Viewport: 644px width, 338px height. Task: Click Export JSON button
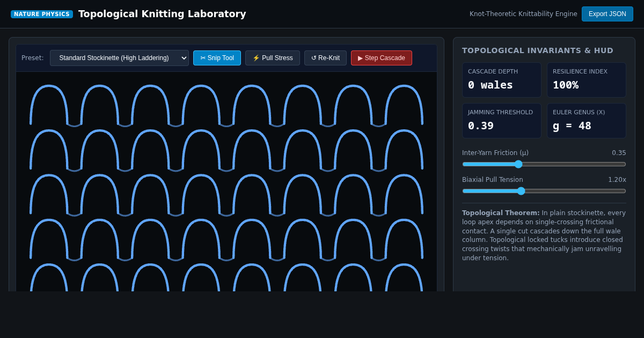(x=608, y=14)
